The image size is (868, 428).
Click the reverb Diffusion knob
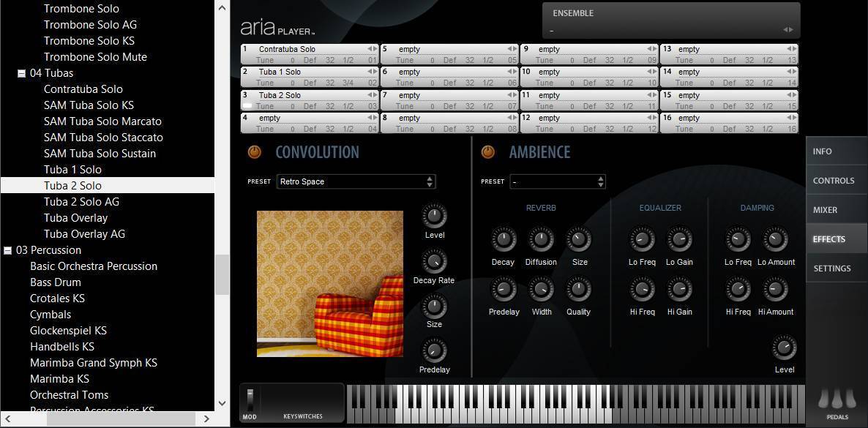coord(541,240)
